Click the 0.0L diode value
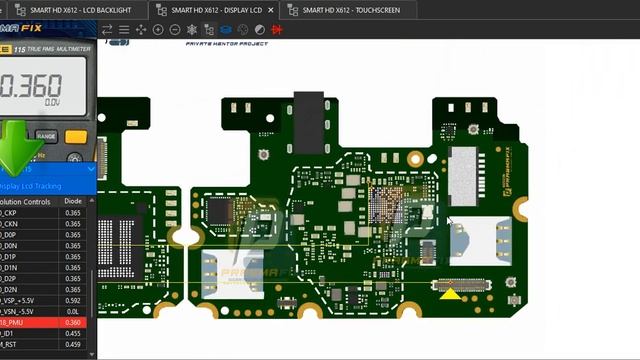 pyautogui.click(x=73, y=311)
